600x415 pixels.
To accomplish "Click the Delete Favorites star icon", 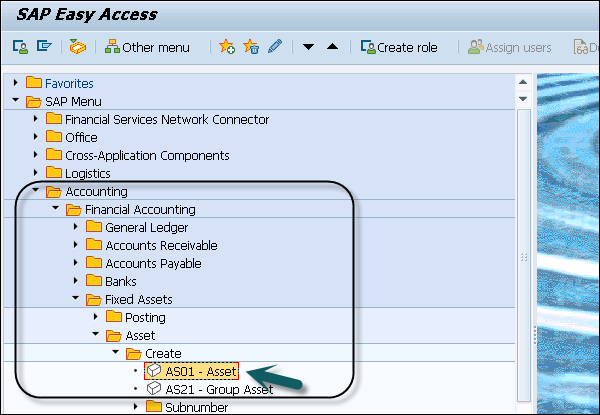I will tap(250, 47).
